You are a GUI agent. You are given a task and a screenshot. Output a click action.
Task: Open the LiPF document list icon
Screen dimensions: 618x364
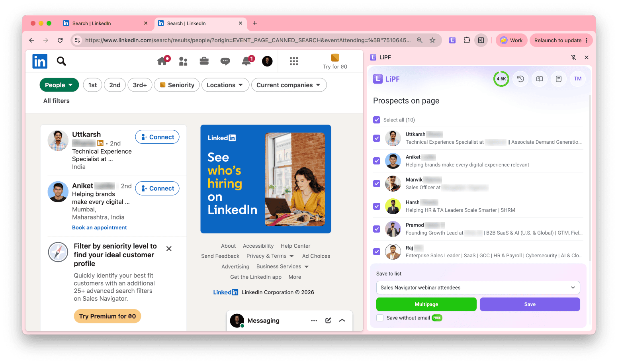tap(559, 79)
